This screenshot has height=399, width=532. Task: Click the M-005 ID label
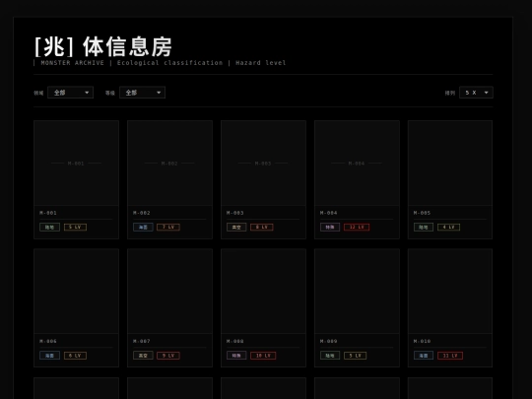(422, 213)
